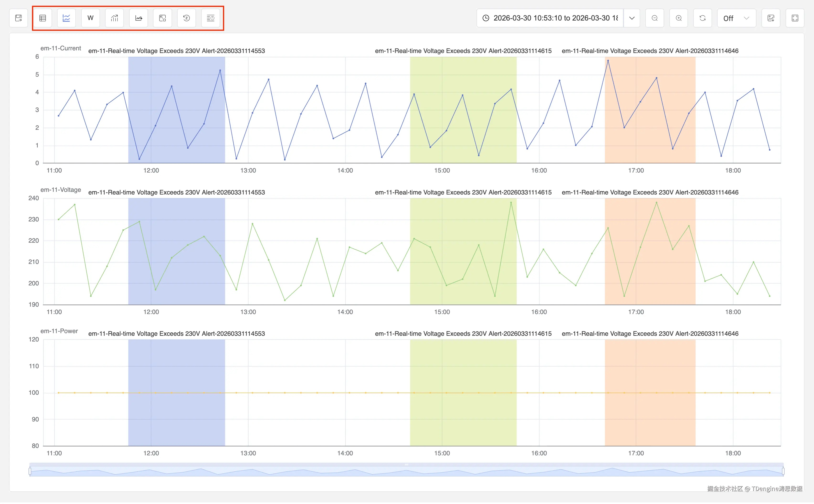Click left handle of bottom range slider
This screenshot has width=814, height=504.
30,472
